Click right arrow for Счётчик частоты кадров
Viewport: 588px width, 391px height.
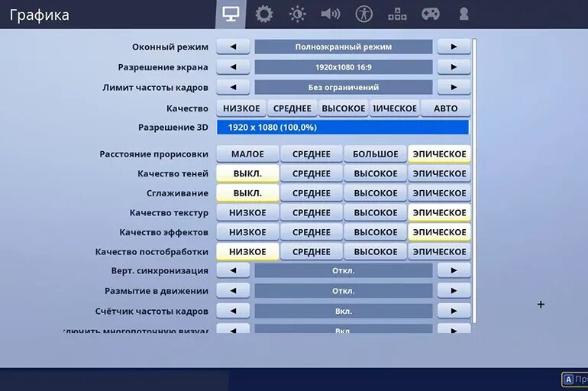[x=454, y=311]
